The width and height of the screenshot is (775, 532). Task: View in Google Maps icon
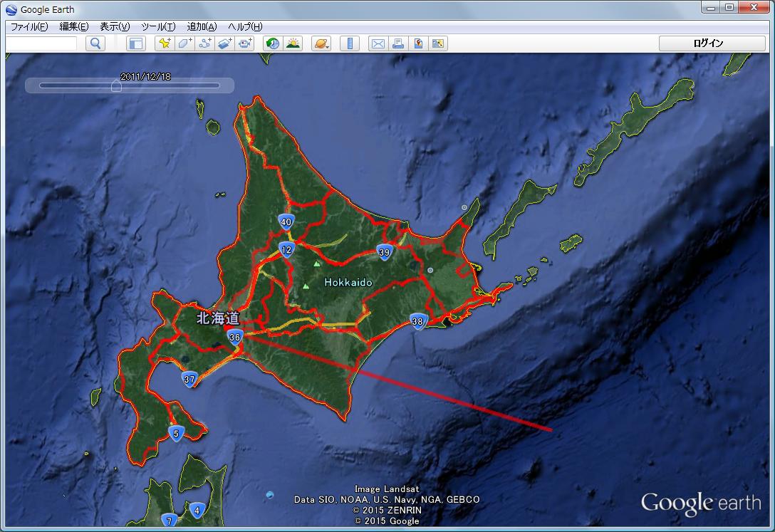point(438,43)
